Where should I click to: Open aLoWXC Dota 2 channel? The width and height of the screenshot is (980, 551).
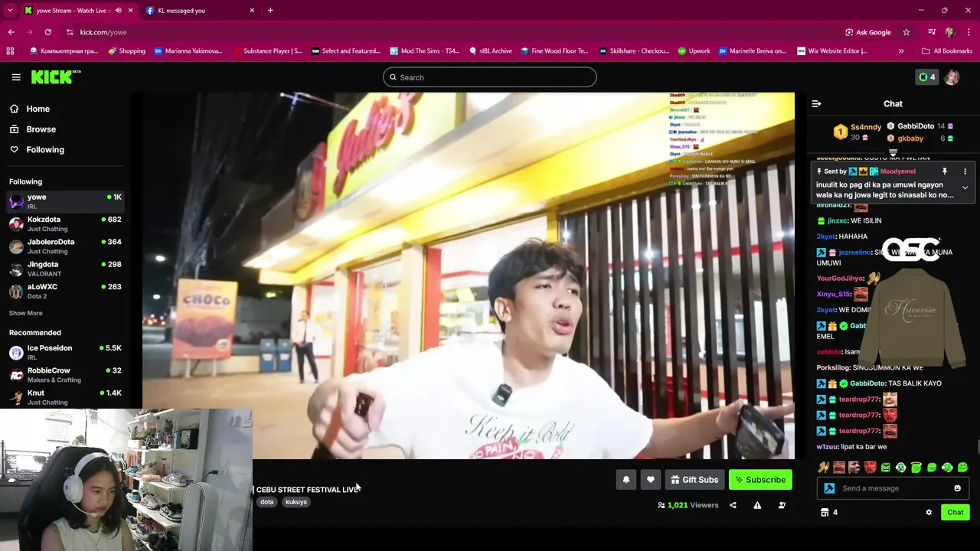click(x=66, y=291)
